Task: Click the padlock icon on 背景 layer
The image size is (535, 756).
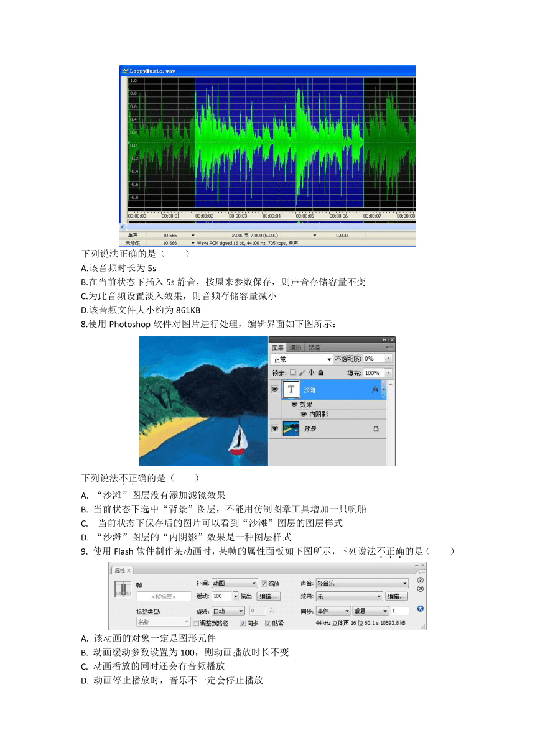Action: pos(376,429)
